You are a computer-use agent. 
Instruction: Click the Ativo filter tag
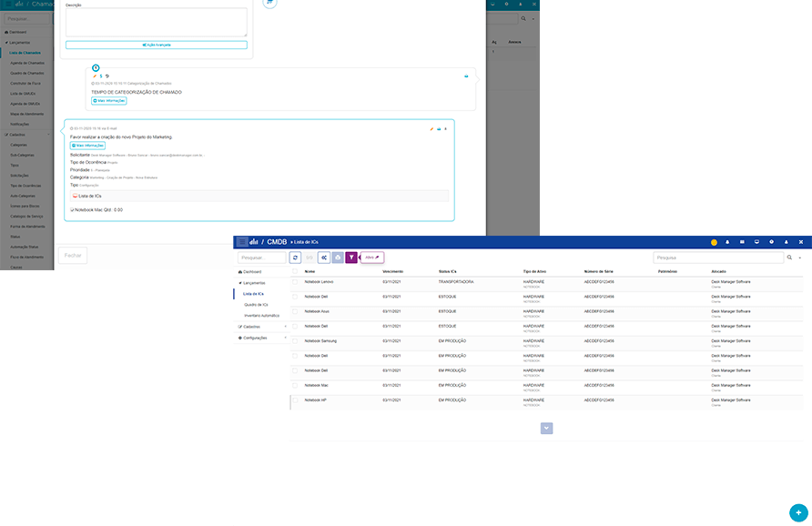tap(371, 258)
